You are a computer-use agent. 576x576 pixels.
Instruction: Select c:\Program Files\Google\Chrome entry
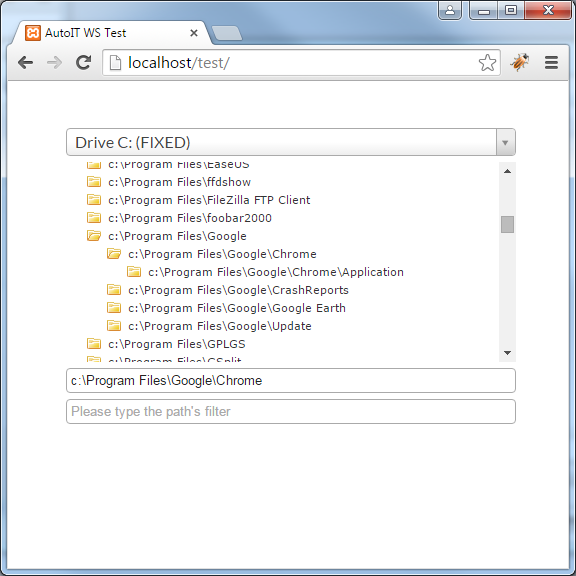point(223,254)
